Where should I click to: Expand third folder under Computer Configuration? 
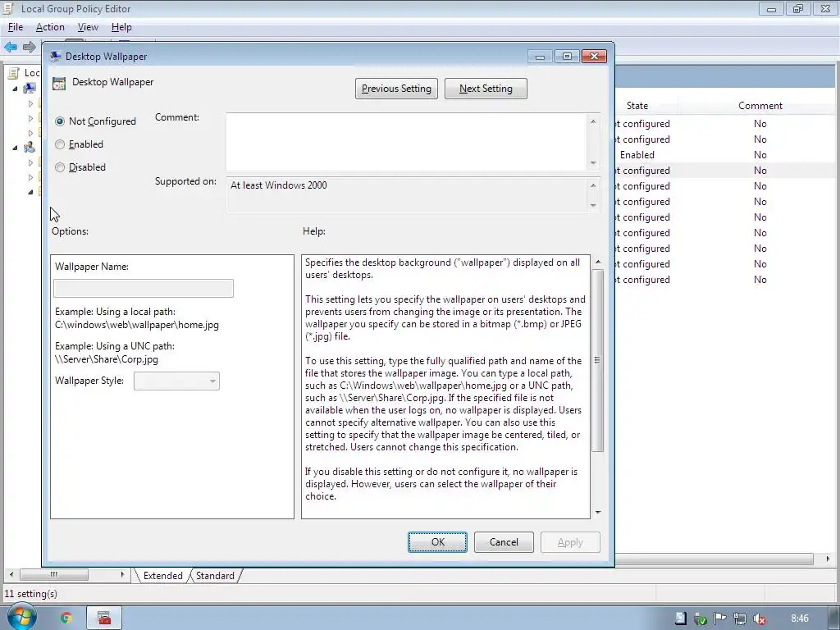pyautogui.click(x=30, y=133)
